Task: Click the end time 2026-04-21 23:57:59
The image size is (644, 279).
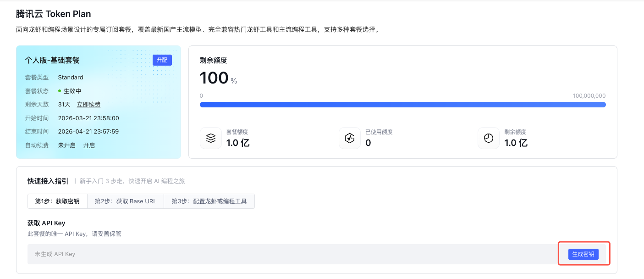Action: pos(88,132)
